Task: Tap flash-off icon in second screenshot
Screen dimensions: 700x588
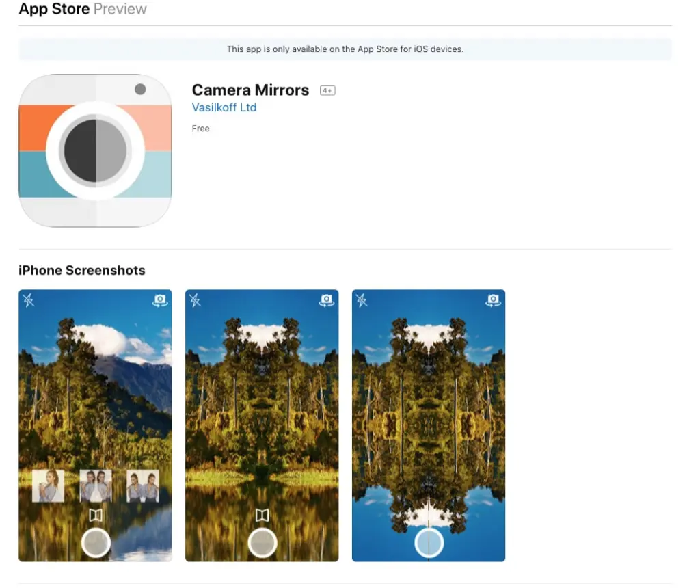Action: tap(195, 300)
